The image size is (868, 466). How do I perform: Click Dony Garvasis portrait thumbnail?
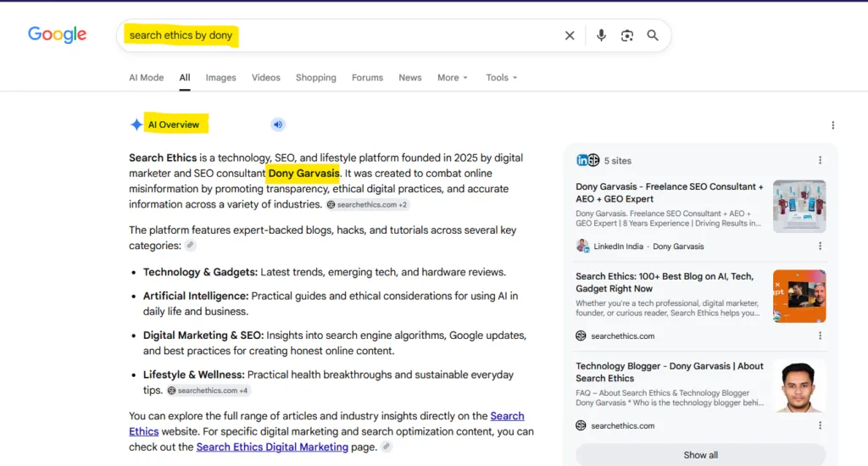coord(799,386)
